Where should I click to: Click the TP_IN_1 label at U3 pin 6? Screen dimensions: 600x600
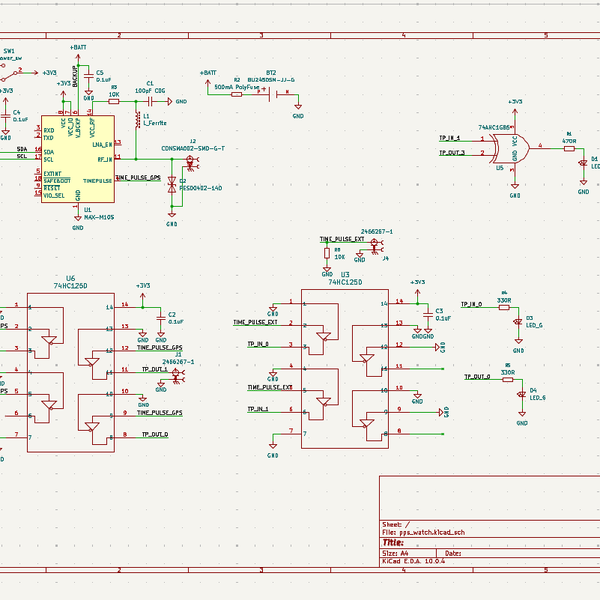pos(258,409)
